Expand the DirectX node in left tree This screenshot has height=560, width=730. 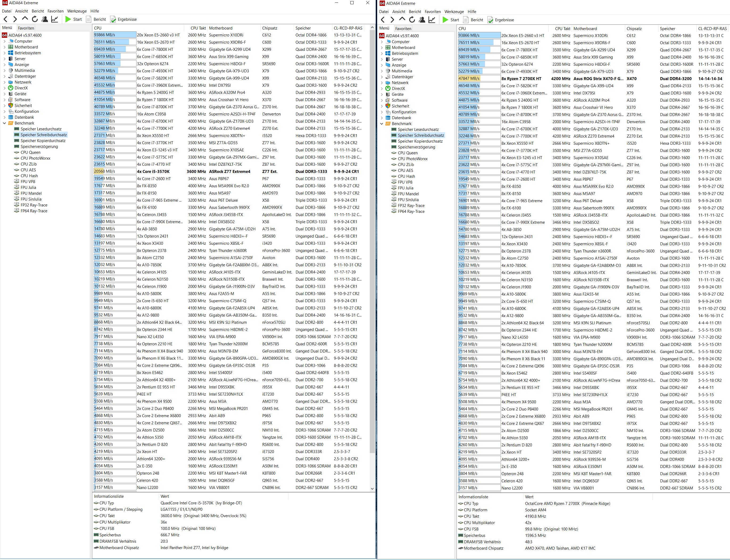click(4, 88)
